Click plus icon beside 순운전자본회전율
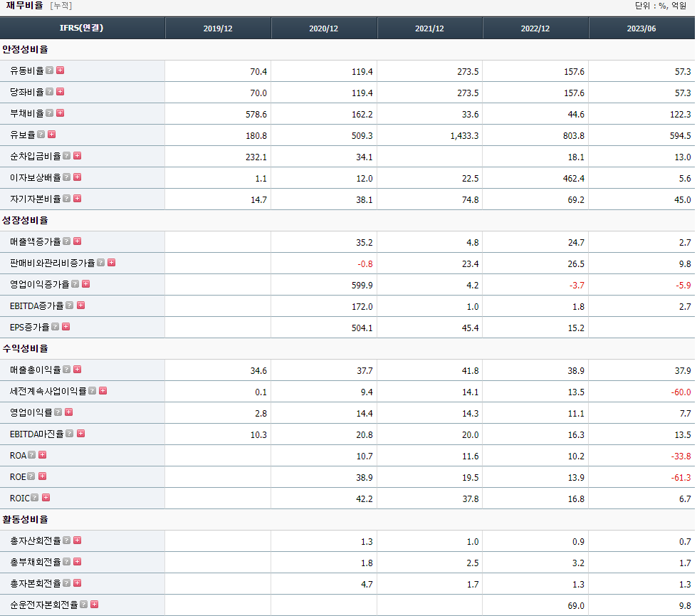Image resolution: width=697 pixels, height=616 pixels. 94,604
